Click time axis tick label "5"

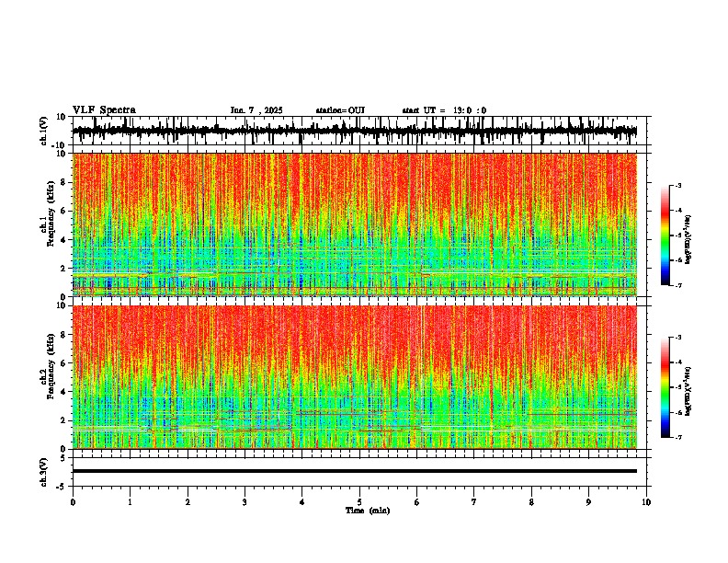pyautogui.click(x=359, y=502)
